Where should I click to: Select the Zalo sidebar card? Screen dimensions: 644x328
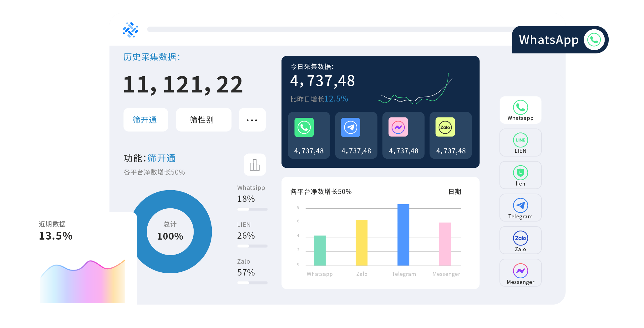click(520, 240)
